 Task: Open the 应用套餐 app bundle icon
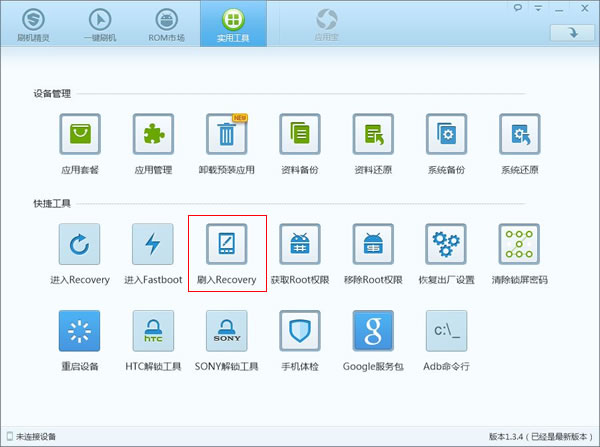click(79, 134)
